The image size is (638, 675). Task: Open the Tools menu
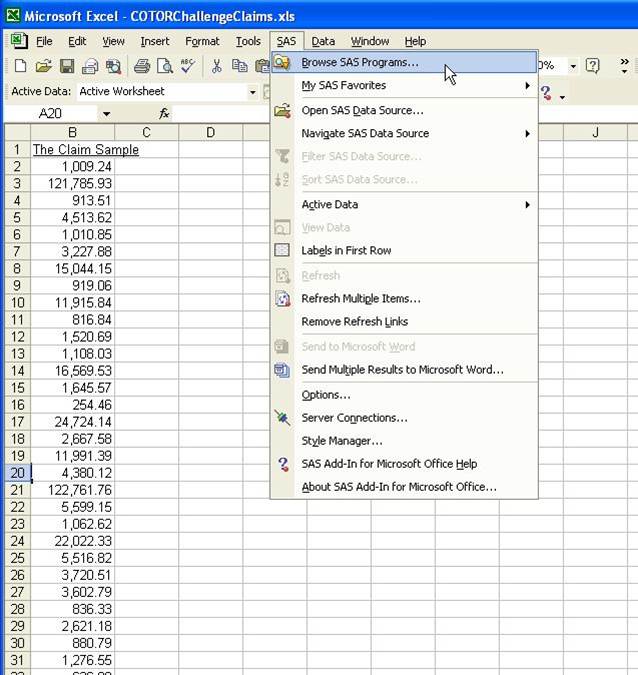coord(248,41)
